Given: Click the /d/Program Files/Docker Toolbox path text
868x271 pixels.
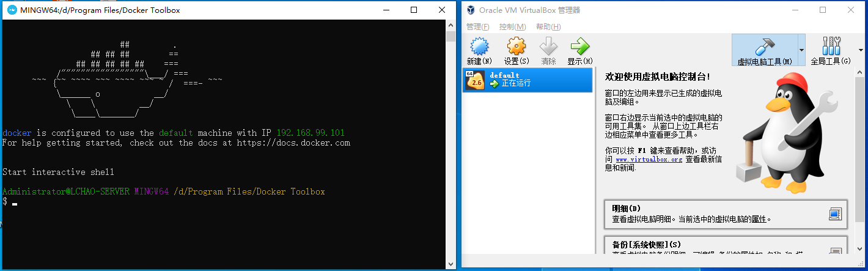Looking at the screenshot, I should coord(249,191).
